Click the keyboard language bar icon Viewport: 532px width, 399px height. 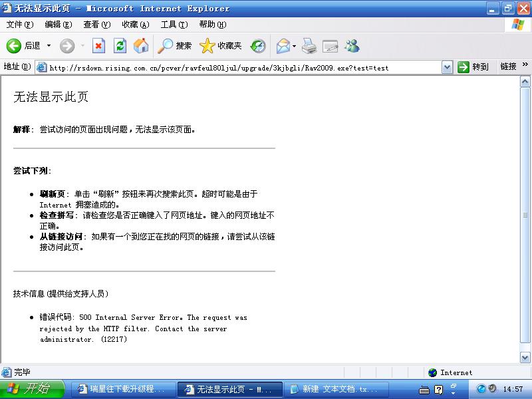point(424,390)
